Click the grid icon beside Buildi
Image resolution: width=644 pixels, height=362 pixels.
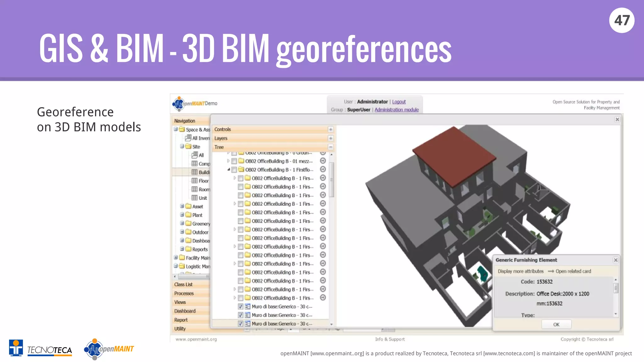click(195, 172)
